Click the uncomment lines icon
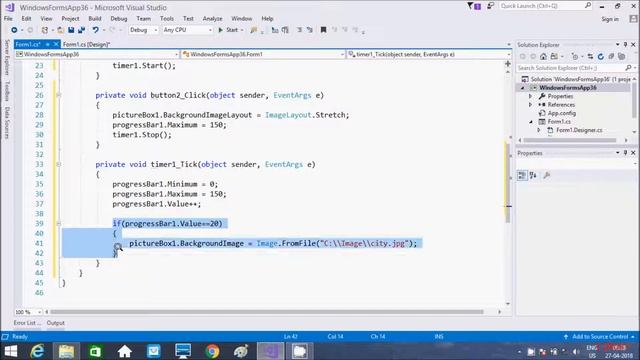The image size is (640, 360). tap(310, 30)
